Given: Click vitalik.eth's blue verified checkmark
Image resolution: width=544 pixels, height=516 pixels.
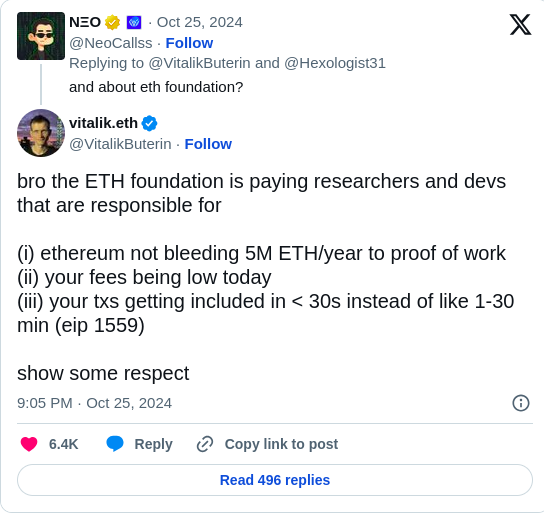Looking at the screenshot, I should (x=149, y=123).
